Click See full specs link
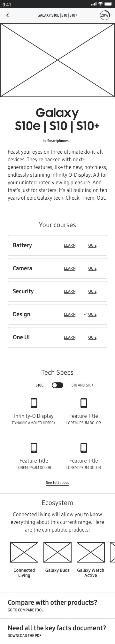115x644 pixels. coord(57,483)
